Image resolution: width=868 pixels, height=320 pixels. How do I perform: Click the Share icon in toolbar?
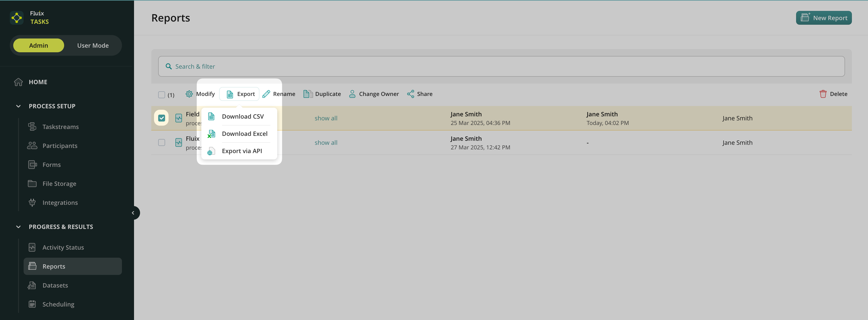click(410, 94)
